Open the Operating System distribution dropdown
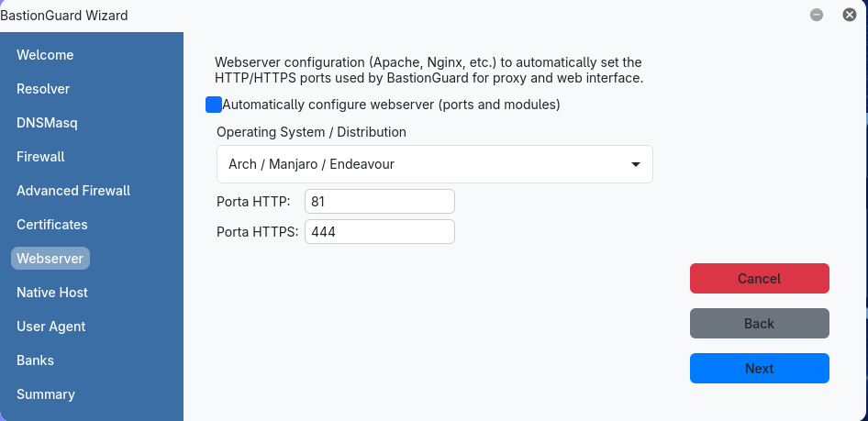This screenshot has height=421, width=868. (435, 164)
